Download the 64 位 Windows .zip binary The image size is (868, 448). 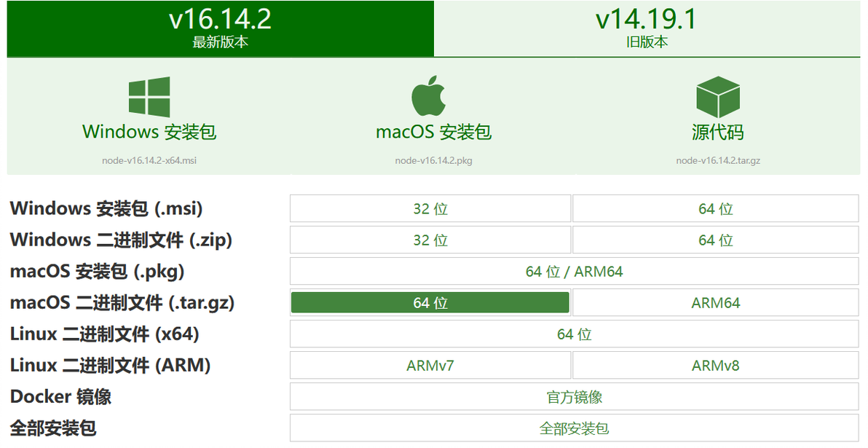715,240
